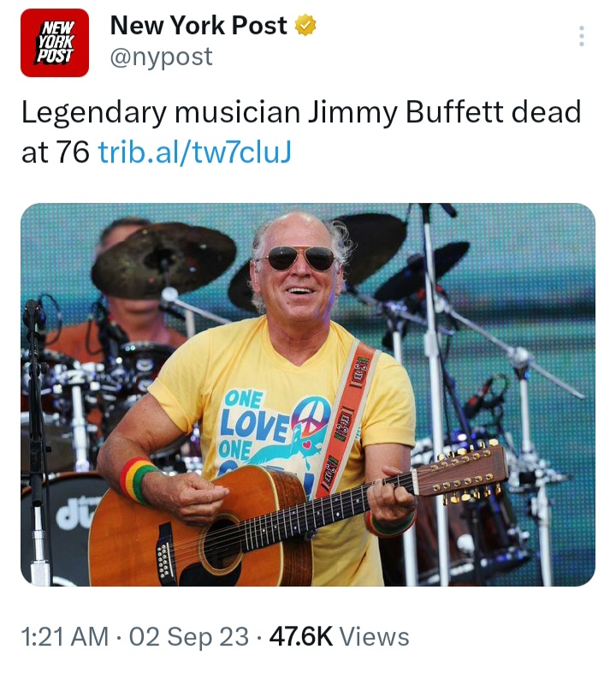This screenshot has height=673, width=616.
Task: Open the attached concert photo
Action: [x=308, y=395]
